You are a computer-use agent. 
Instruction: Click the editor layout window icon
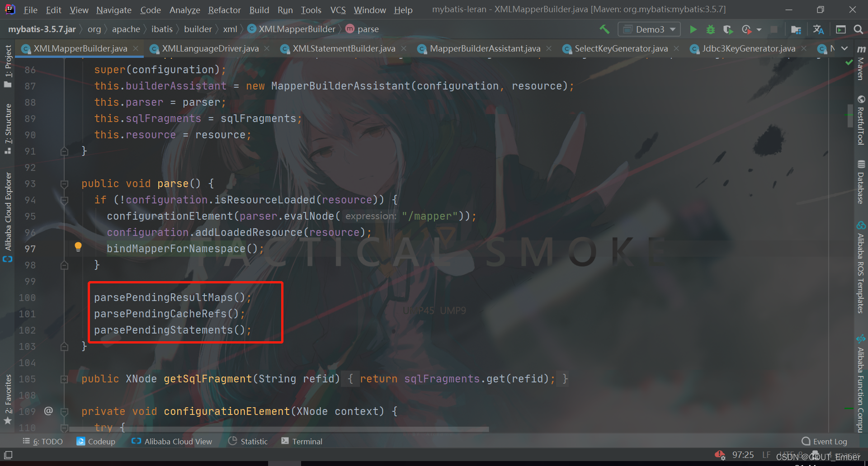[841, 29]
